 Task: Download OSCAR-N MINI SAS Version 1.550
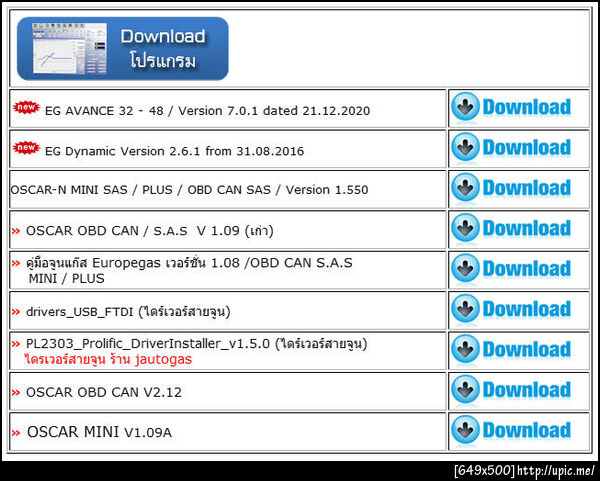tap(511, 188)
